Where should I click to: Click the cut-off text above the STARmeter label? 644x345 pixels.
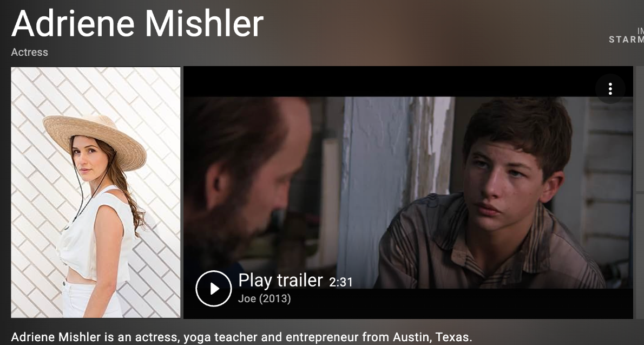[x=641, y=30]
